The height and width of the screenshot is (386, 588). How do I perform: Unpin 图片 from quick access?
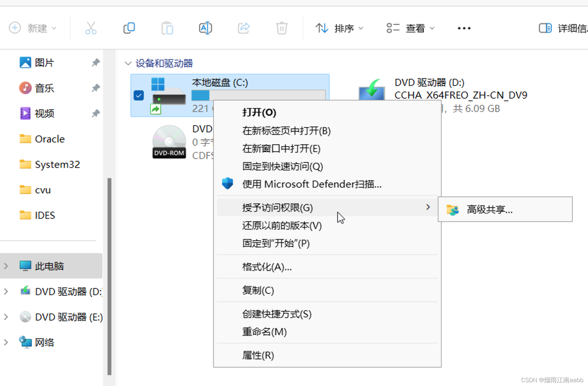(x=95, y=63)
